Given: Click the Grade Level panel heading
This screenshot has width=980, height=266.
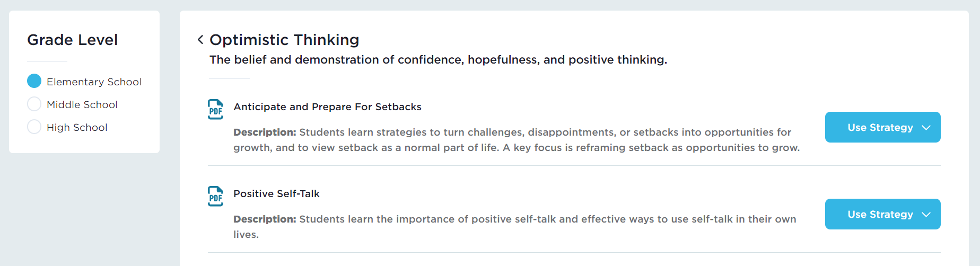Looking at the screenshot, I should point(73,40).
